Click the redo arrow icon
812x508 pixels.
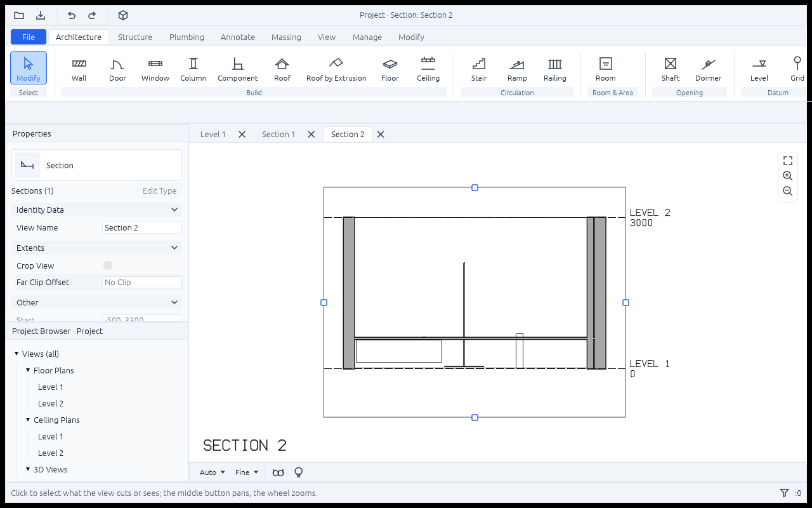pyautogui.click(x=92, y=15)
